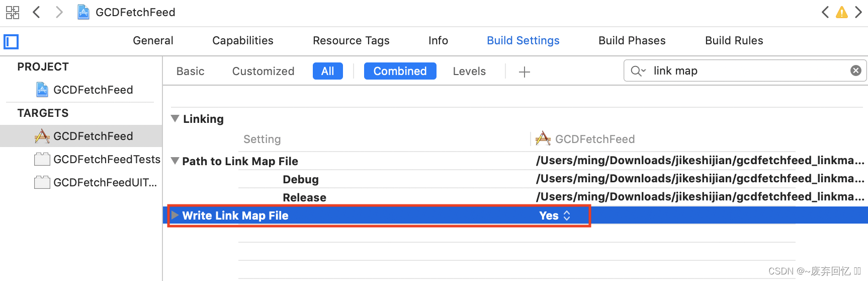
Task: Expand the Write Link Map File row
Action: [175, 216]
